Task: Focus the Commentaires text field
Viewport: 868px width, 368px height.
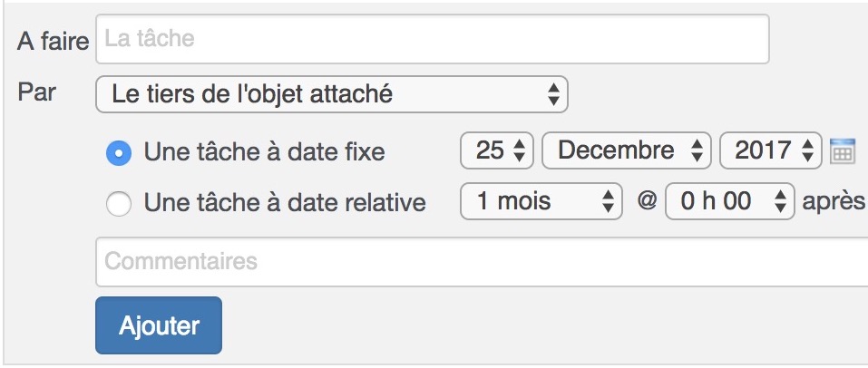Action: (482, 262)
